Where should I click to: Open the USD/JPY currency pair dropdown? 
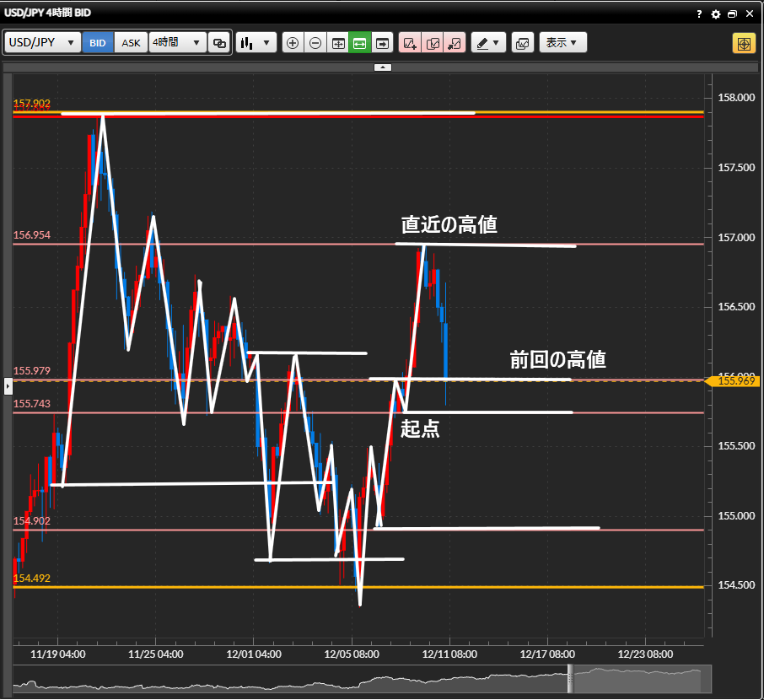click(42, 43)
